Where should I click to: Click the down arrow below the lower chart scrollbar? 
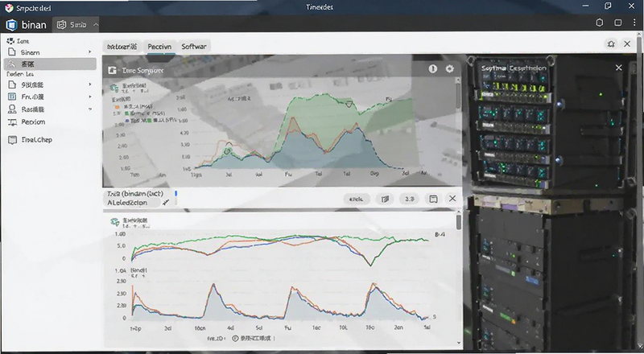(x=458, y=343)
